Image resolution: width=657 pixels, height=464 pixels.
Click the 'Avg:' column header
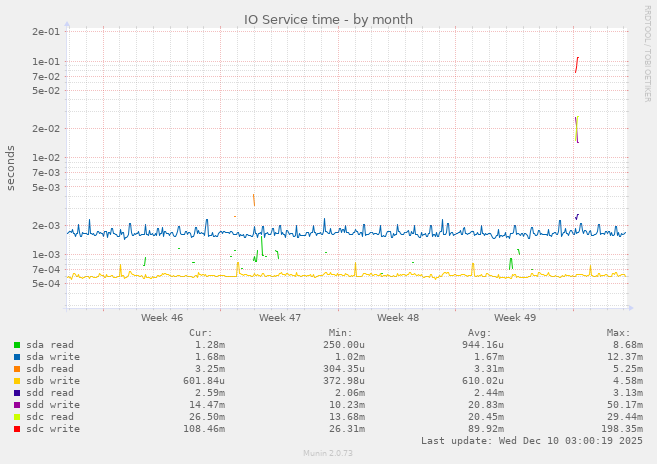[x=479, y=333]
